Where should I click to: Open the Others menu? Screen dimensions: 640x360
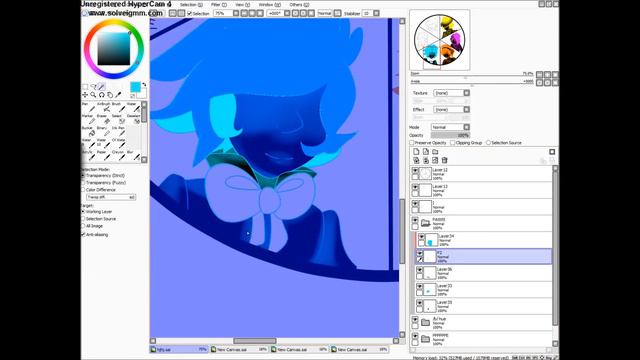(x=299, y=4)
